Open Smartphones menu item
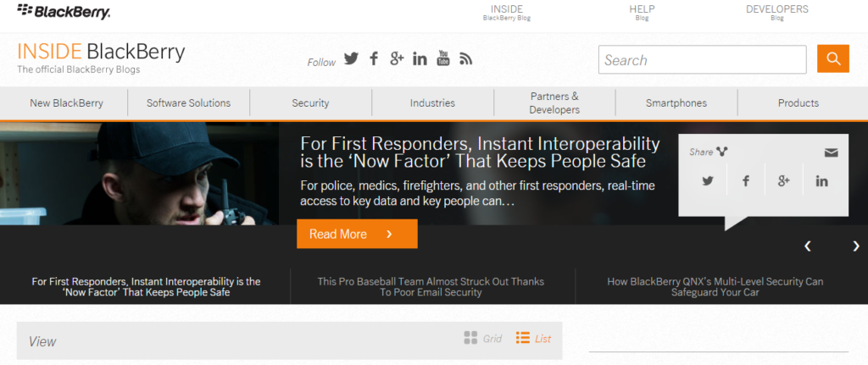Image resolution: width=868 pixels, height=365 pixels. coord(676,102)
